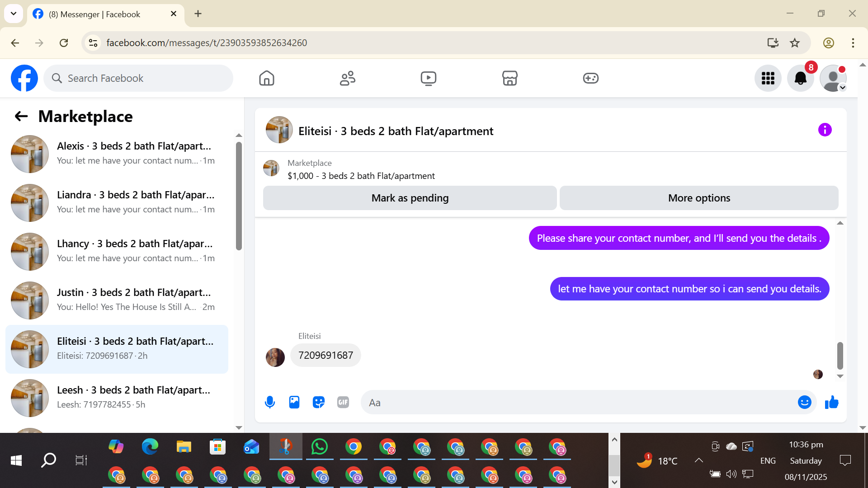Show hidden system tray icons
Screen dimensions: 868x488
[x=698, y=460]
